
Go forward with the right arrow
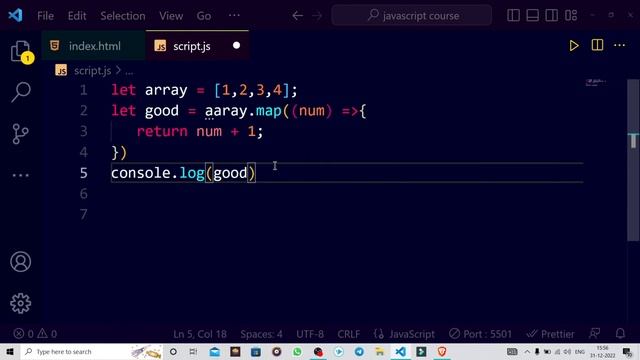click(x=317, y=16)
